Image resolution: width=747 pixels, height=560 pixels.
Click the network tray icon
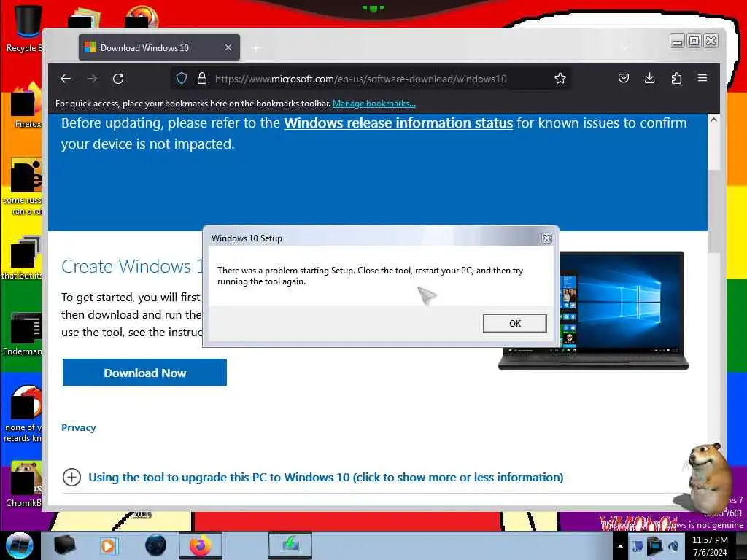coord(655,546)
